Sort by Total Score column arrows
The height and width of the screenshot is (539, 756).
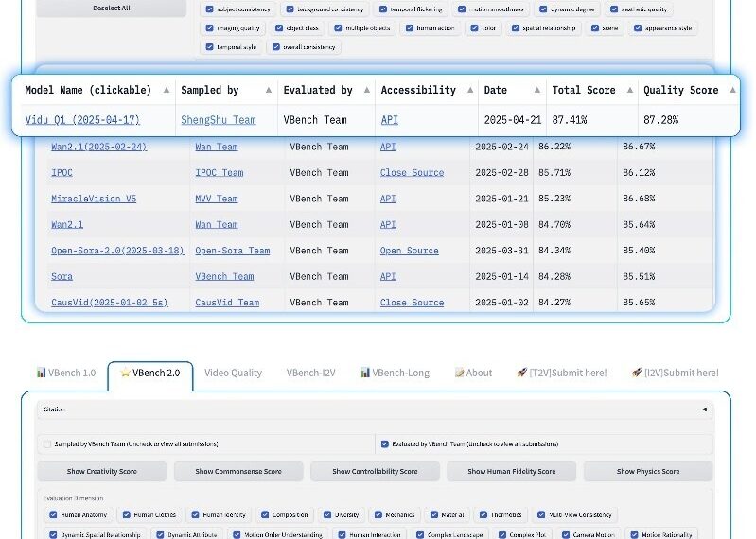(x=629, y=90)
